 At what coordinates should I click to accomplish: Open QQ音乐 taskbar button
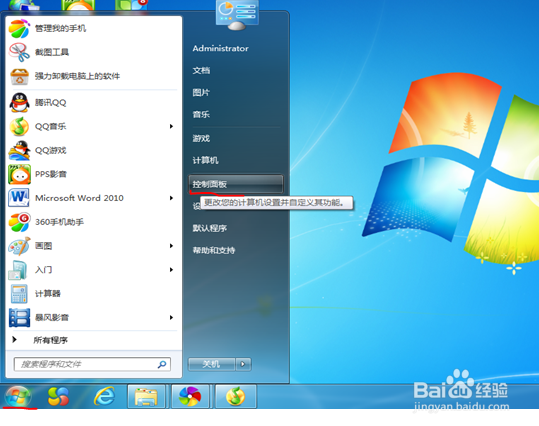[x=235, y=396]
